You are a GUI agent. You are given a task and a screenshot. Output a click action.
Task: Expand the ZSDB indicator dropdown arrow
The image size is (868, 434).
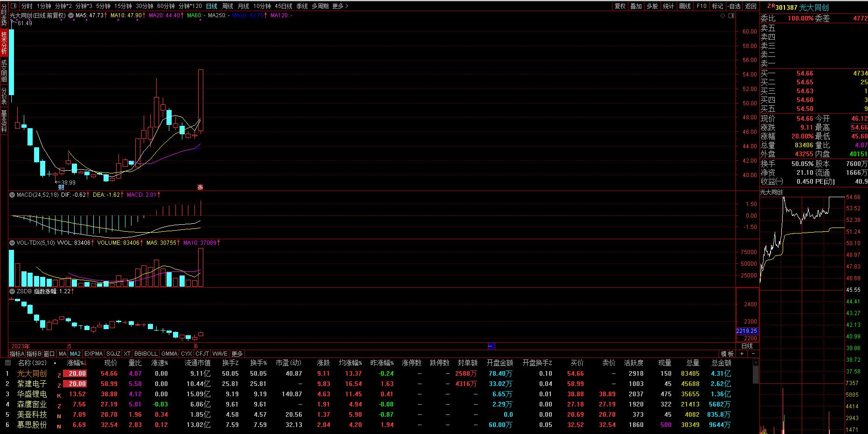coord(13,291)
